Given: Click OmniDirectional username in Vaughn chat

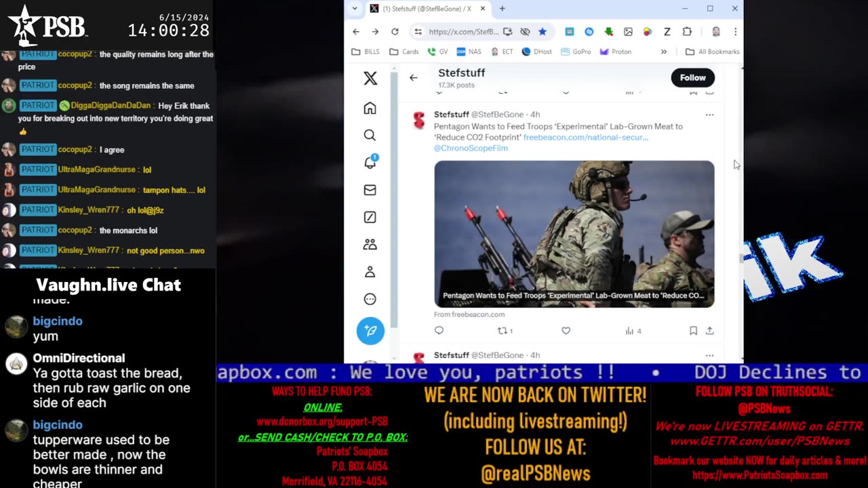Looking at the screenshot, I should tap(79, 358).
